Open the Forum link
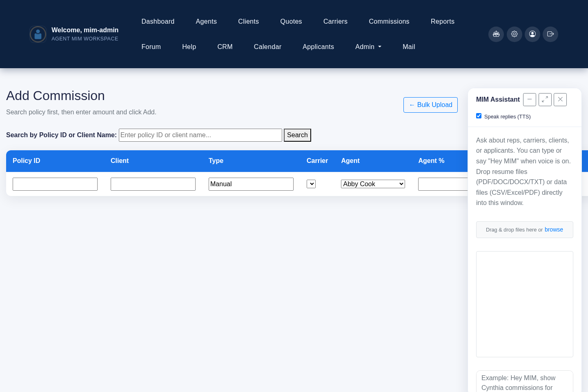 click(x=151, y=47)
